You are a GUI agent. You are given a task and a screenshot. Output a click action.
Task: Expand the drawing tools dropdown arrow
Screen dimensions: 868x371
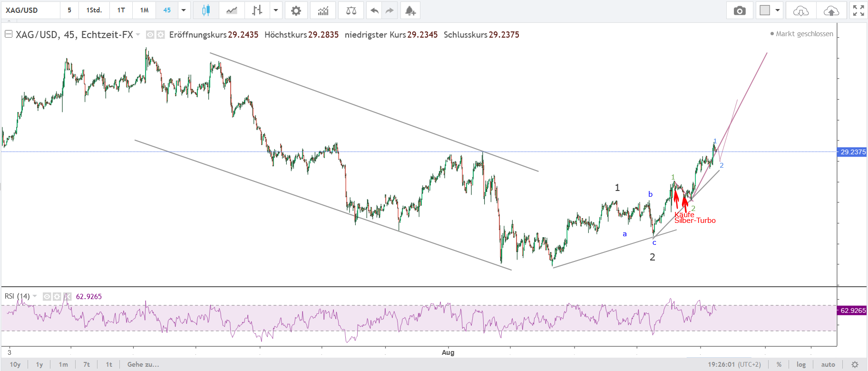click(276, 10)
